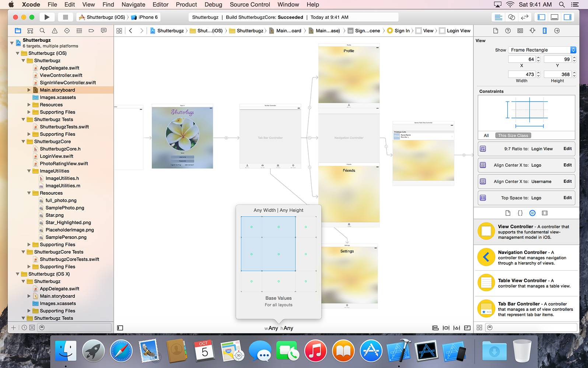Image resolution: width=588 pixels, height=368 pixels.
Task: Open the Navigate menu
Action: click(133, 4)
